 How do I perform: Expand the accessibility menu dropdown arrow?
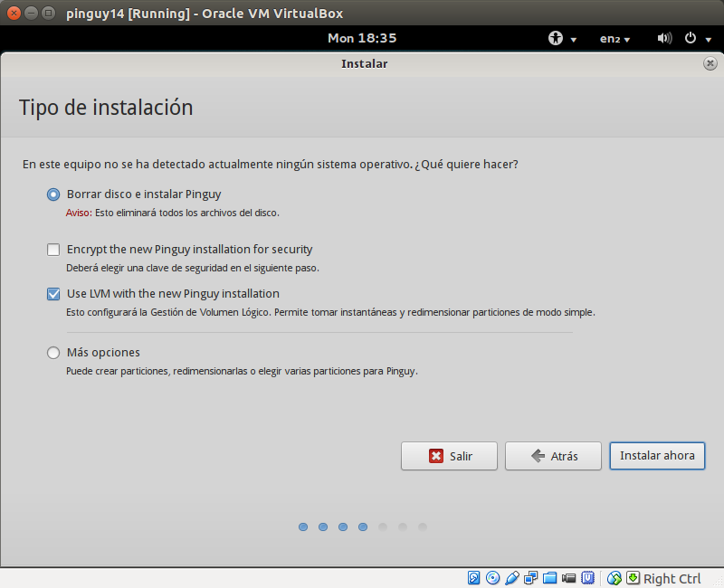click(574, 40)
